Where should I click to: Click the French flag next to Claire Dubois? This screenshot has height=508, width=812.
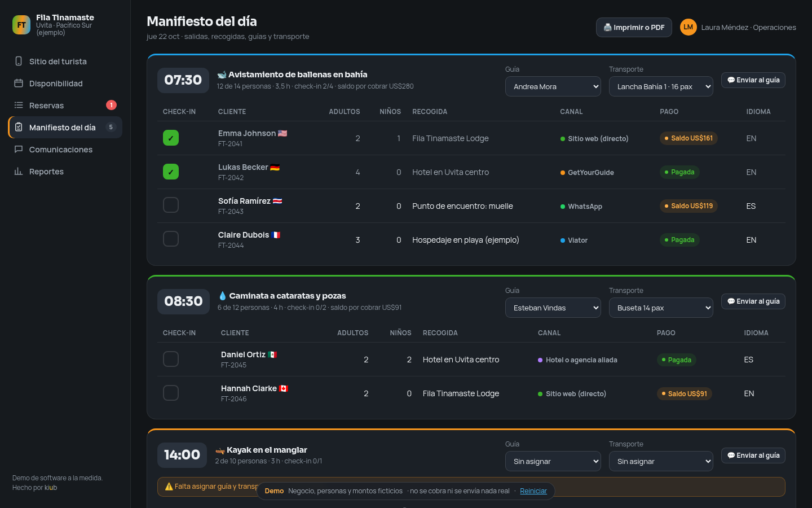coord(276,235)
